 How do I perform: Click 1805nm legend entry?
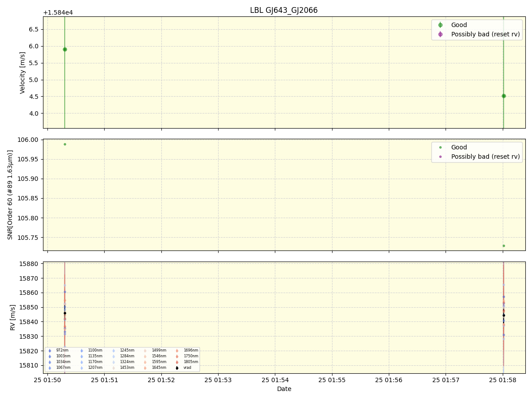click(x=186, y=362)
